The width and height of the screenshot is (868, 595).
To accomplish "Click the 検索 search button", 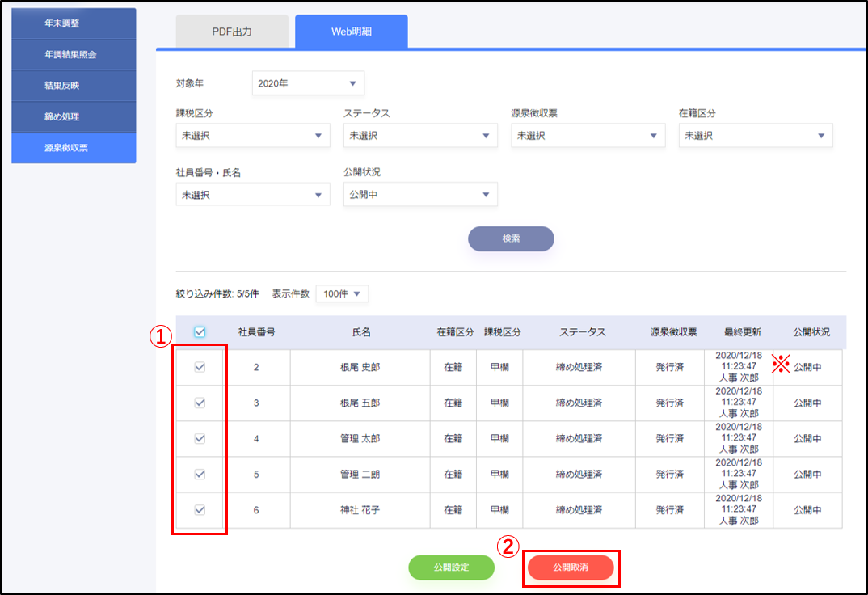I will pyautogui.click(x=511, y=239).
